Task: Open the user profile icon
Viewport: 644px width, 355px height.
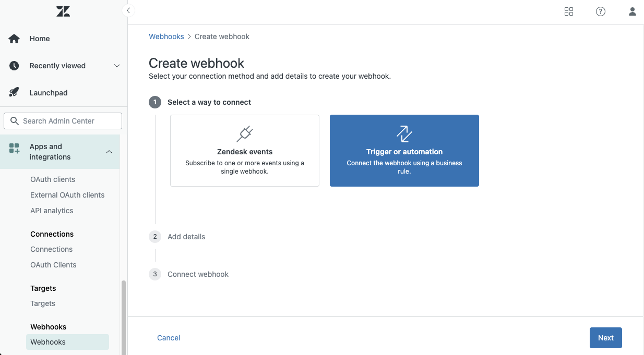Action: pos(633,11)
